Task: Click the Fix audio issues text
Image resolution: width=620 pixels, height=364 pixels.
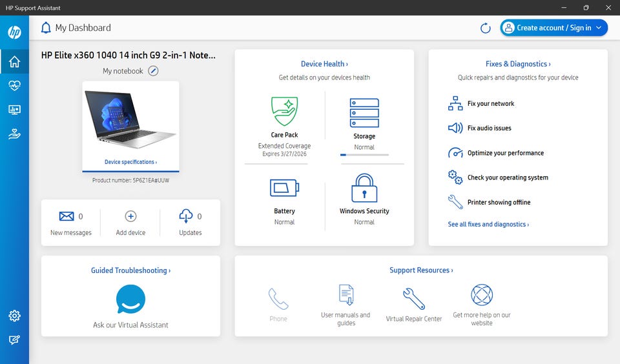Action: pyautogui.click(x=489, y=128)
